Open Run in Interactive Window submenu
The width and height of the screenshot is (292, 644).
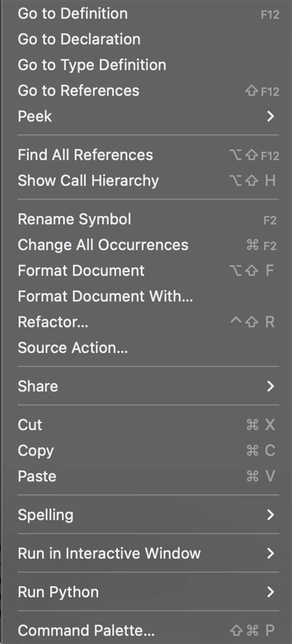point(148,554)
